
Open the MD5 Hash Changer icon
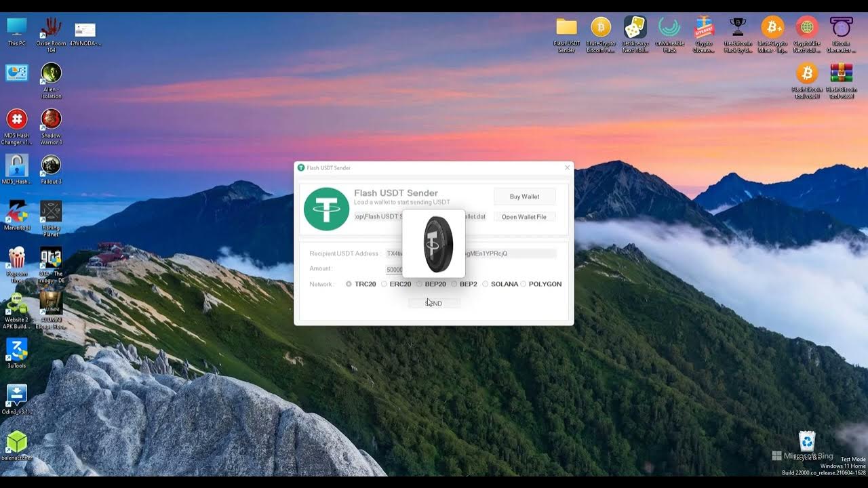17,127
